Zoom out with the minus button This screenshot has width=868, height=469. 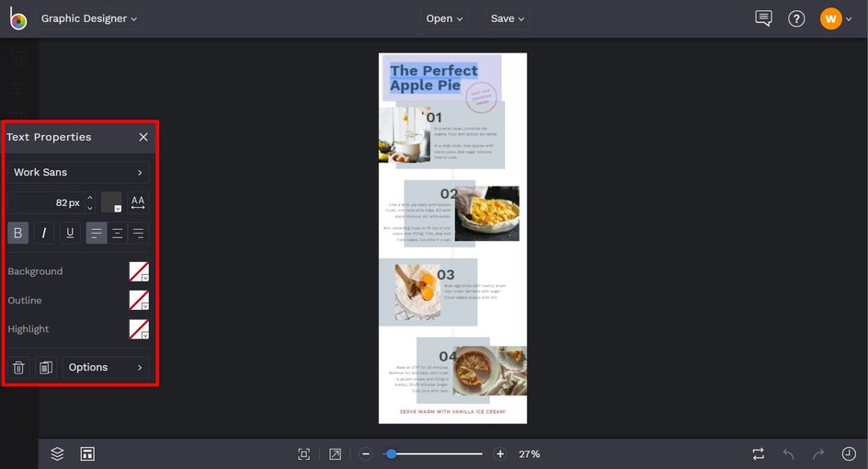365,454
